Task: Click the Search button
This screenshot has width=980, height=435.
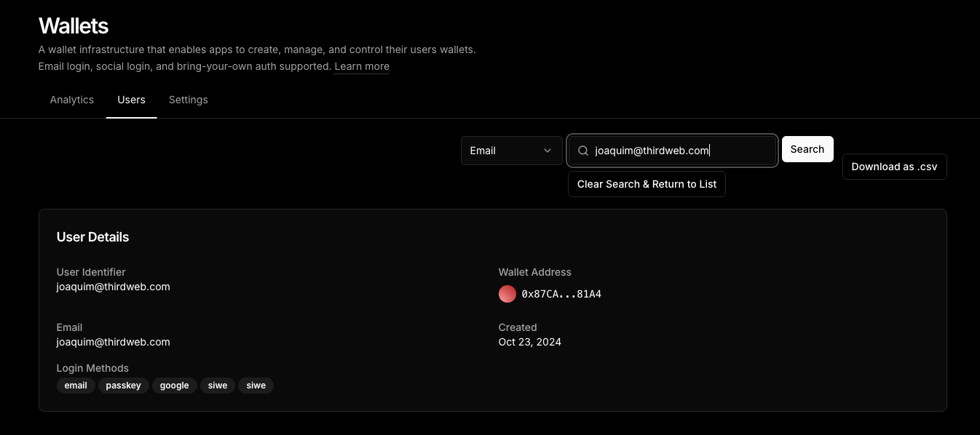Action: click(x=807, y=149)
